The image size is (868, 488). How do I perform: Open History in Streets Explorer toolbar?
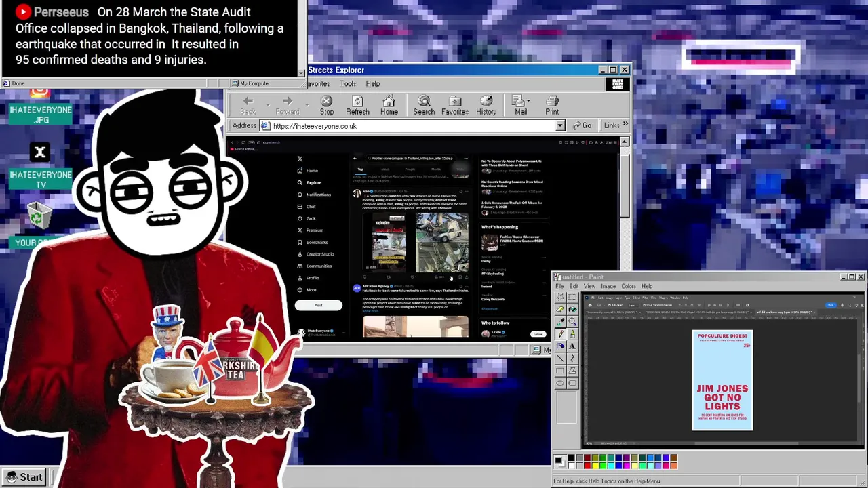point(486,105)
